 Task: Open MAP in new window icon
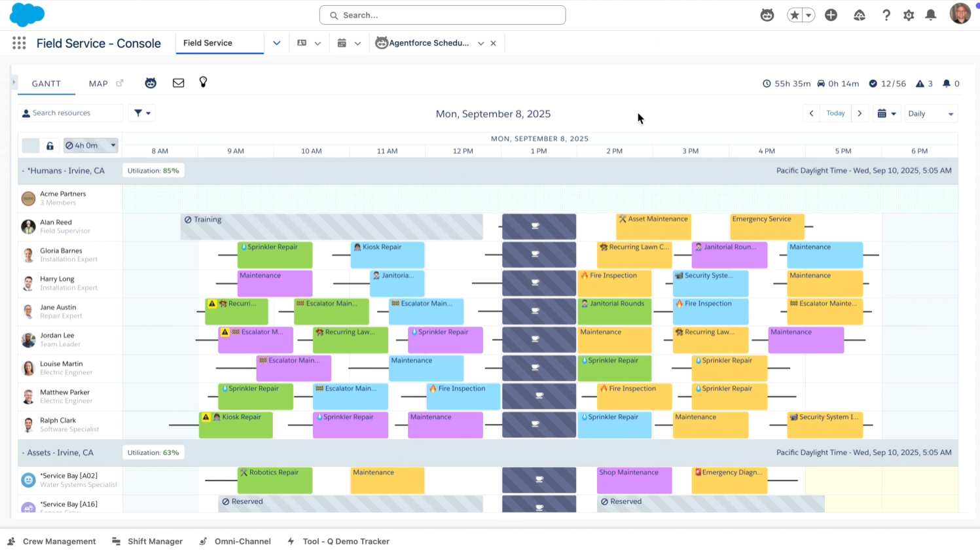pos(120,83)
